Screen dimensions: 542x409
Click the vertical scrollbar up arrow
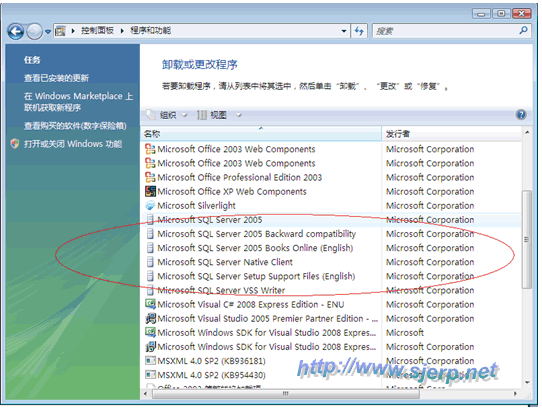pyautogui.click(x=527, y=132)
